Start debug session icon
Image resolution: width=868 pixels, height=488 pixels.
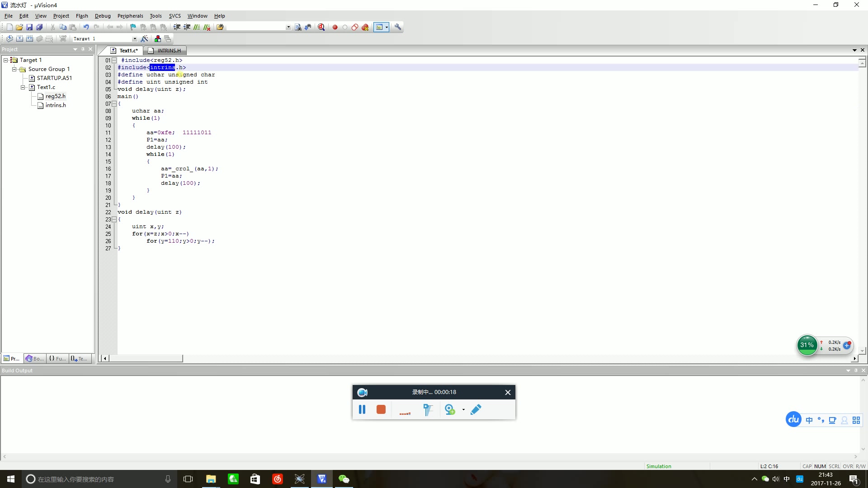coord(321,27)
